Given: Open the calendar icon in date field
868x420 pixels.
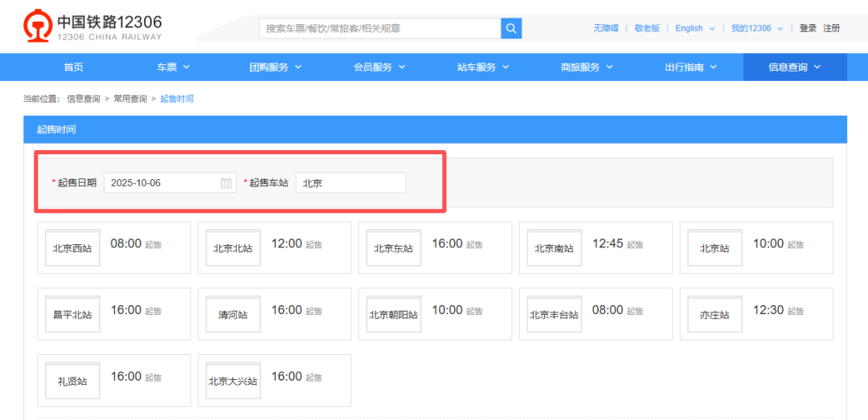Looking at the screenshot, I should point(226,183).
